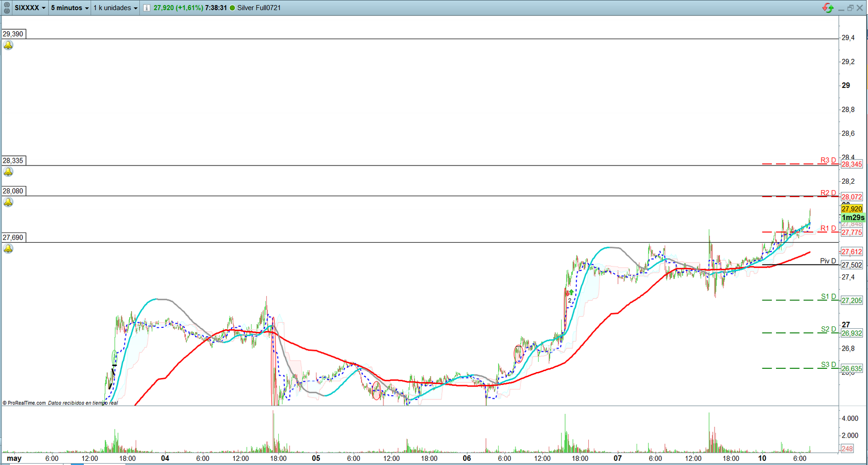Viewport: 868px width, 465px height.
Task: Select the 29,390 price level label
Action: [13, 34]
